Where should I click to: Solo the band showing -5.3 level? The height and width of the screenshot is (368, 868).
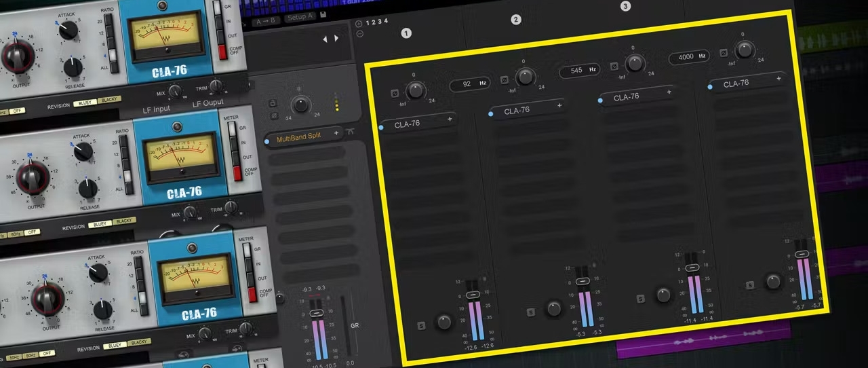coord(530,312)
